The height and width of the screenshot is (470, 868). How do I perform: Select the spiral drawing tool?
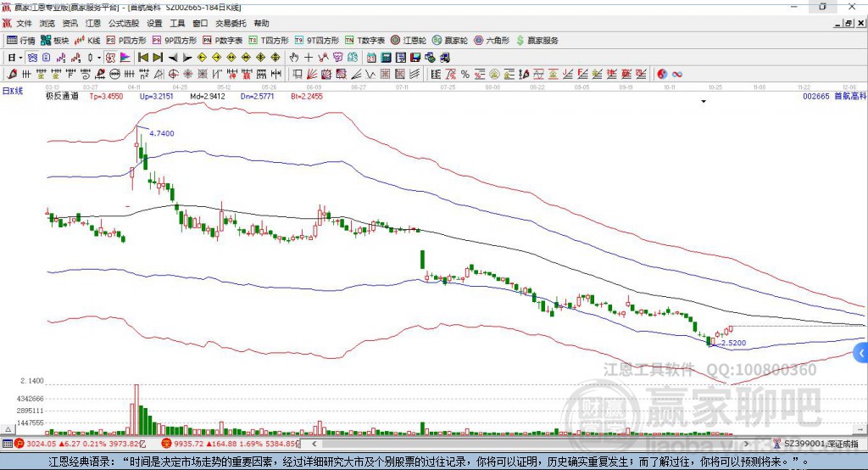pos(86,74)
